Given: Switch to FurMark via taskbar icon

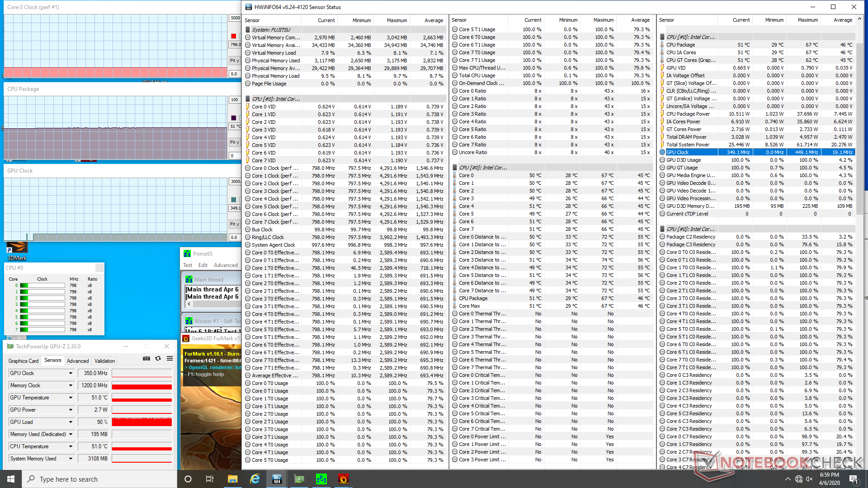Looking at the screenshot, I should [x=343, y=479].
